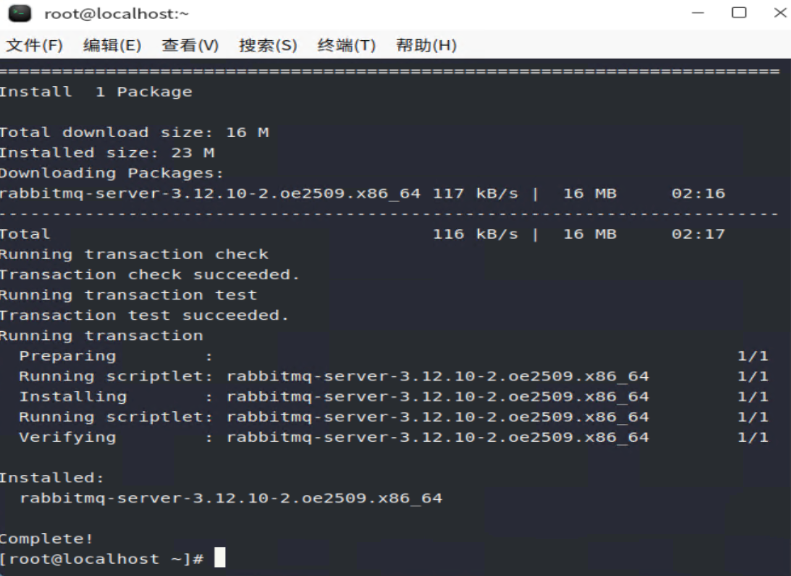Image resolution: width=791 pixels, height=576 pixels.
Task: Click 'Downloading Packages:' line
Action: pos(111,173)
